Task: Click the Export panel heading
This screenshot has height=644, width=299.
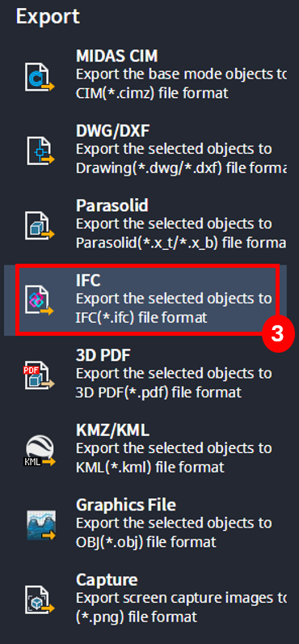Action: [x=48, y=17]
